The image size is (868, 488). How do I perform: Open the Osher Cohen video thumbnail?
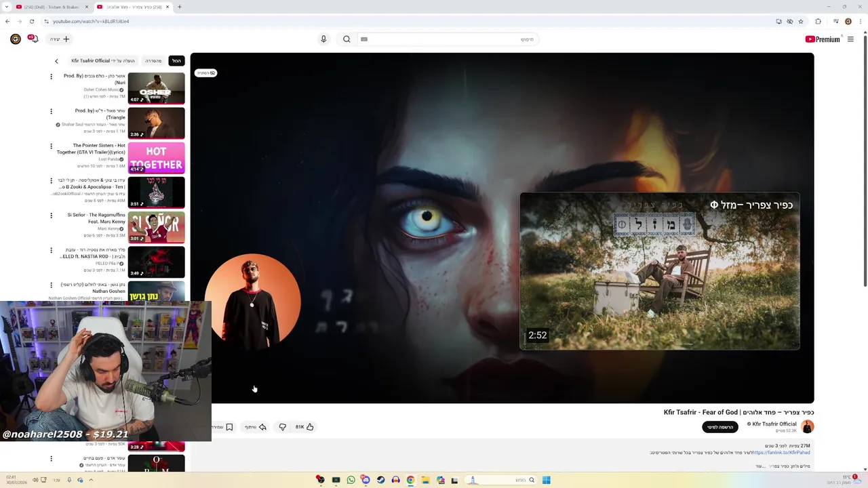point(157,88)
